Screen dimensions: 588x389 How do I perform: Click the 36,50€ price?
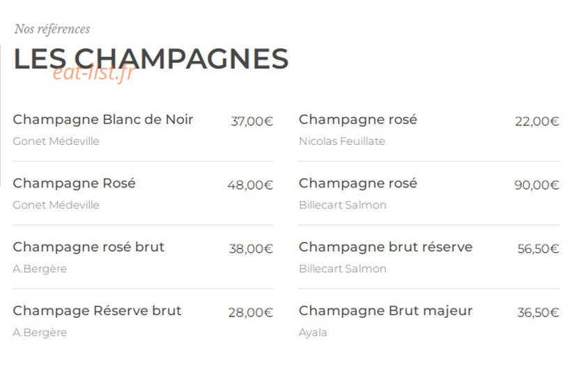pyautogui.click(x=538, y=312)
